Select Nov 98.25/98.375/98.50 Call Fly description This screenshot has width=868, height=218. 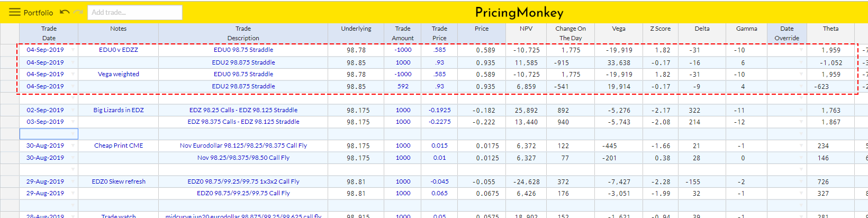click(x=243, y=158)
